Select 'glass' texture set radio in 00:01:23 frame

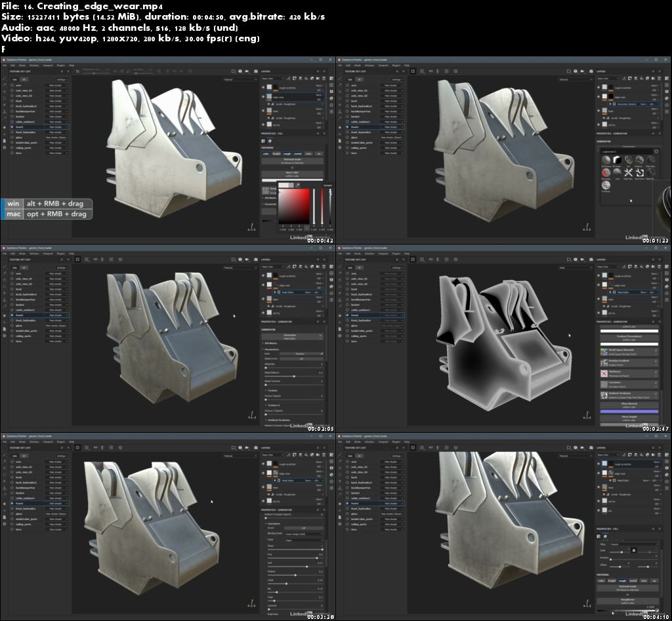point(348,138)
